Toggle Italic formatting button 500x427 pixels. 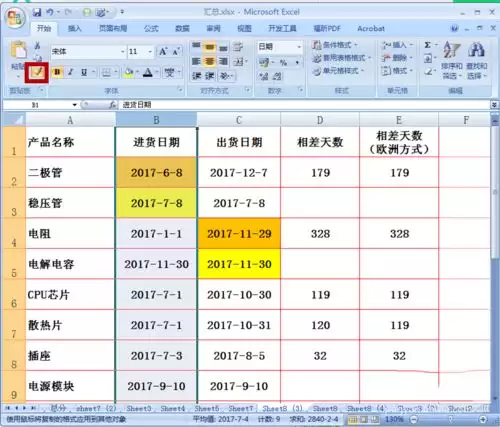pos(70,72)
